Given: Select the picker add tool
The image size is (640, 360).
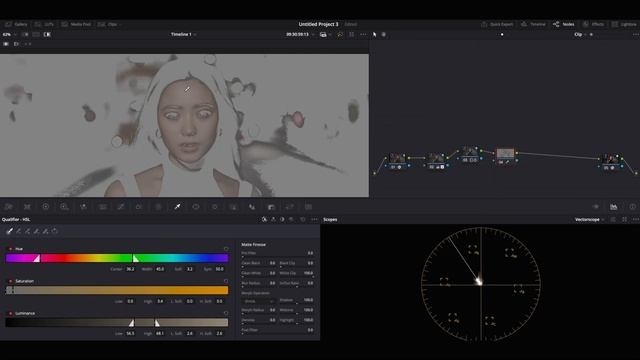Looking at the screenshot, I should point(28,231).
